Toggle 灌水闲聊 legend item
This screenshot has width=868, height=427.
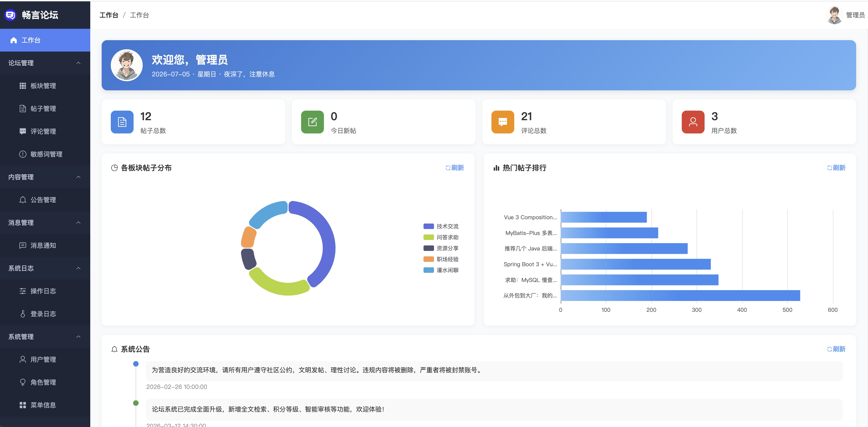(441, 270)
